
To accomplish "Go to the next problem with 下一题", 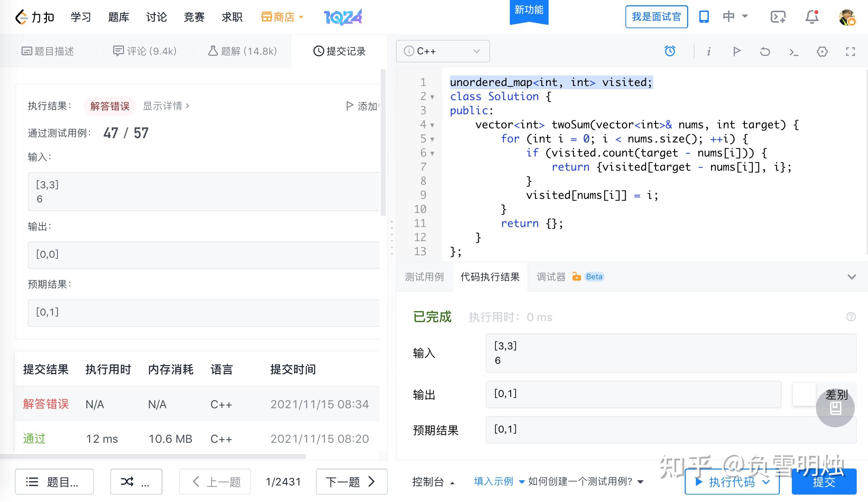I will [351, 482].
